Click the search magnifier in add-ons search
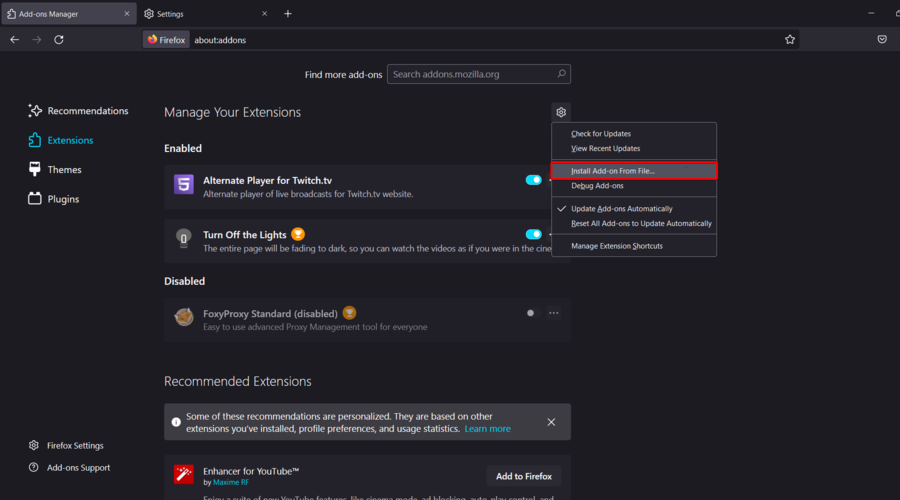Image resolution: width=900 pixels, height=500 pixels. click(x=561, y=74)
